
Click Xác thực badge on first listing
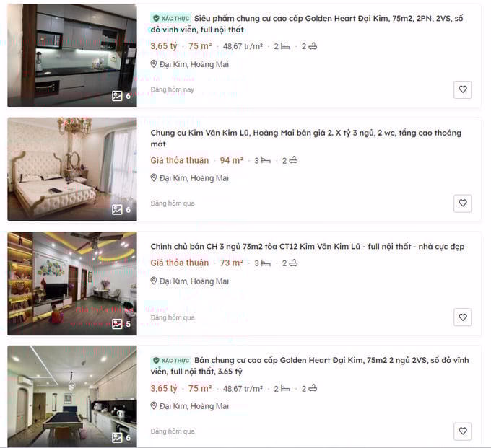point(170,19)
